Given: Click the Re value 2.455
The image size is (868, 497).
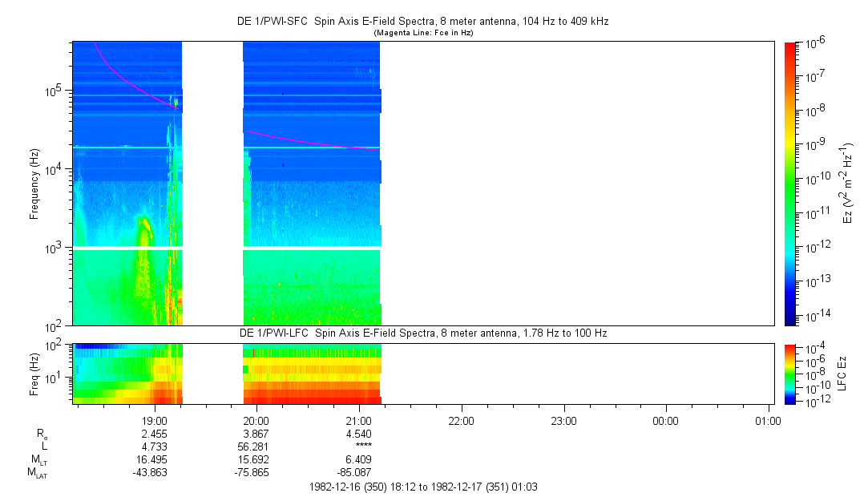Looking at the screenshot, I should (x=154, y=433).
